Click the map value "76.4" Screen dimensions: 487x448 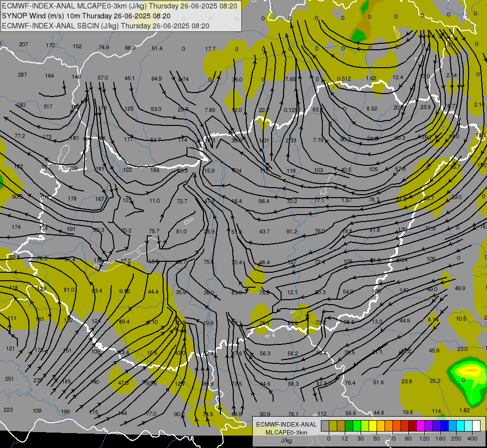(350, 383)
